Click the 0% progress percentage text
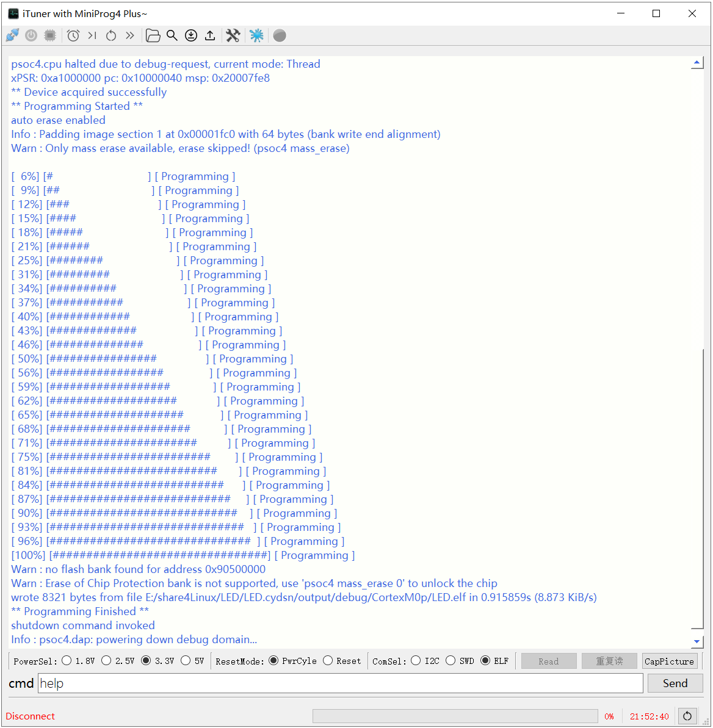The image size is (713, 728). [609, 716]
